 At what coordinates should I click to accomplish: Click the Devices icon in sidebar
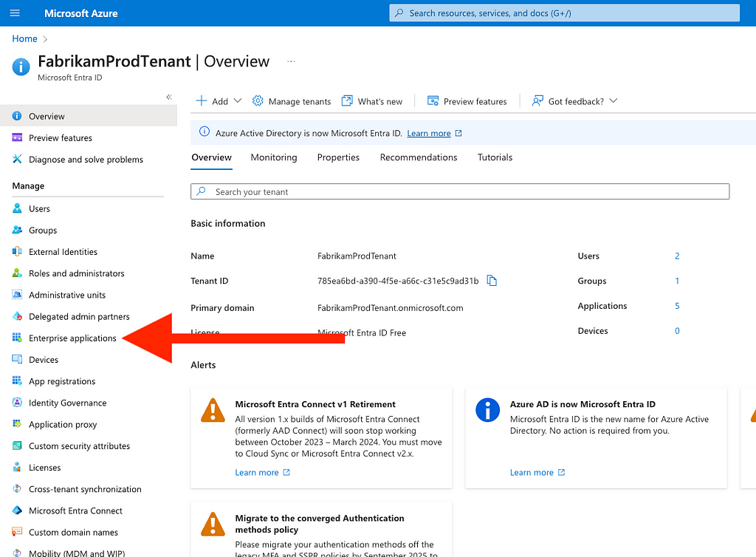coord(17,359)
